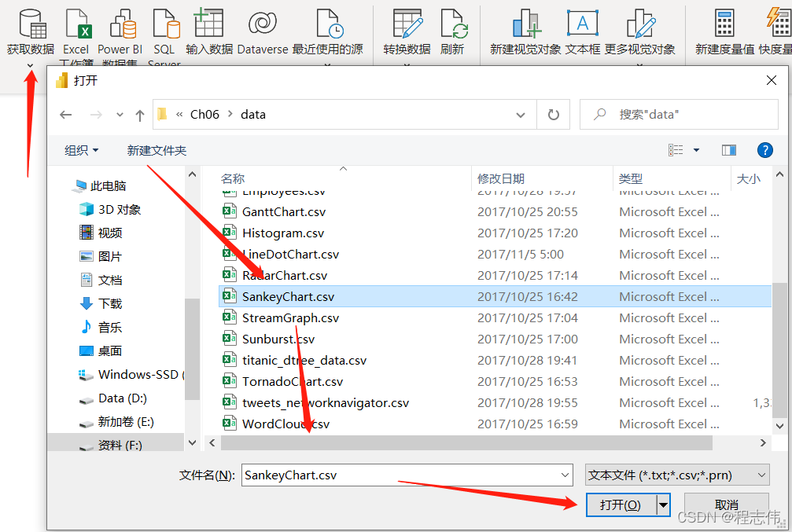The height and width of the screenshot is (532, 792).
Task: Click the 获取数据 (Get Data) ribbon icon
Action: (31, 24)
